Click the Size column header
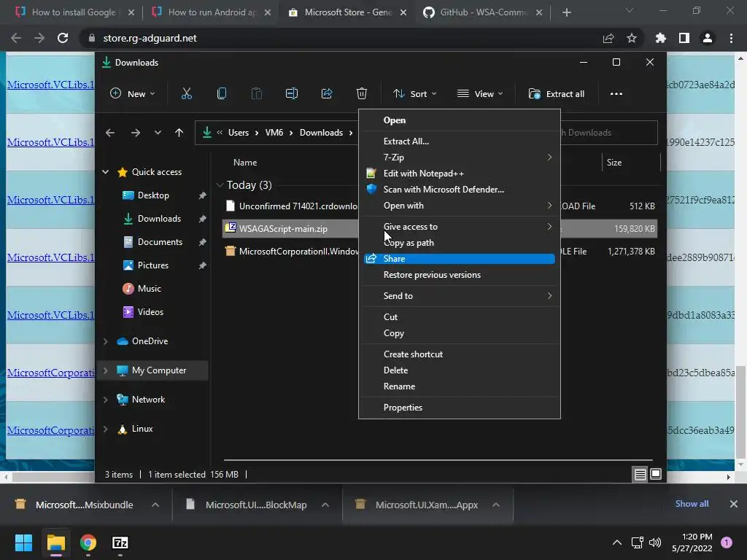Image resolution: width=747 pixels, height=560 pixels. tap(614, 163)
